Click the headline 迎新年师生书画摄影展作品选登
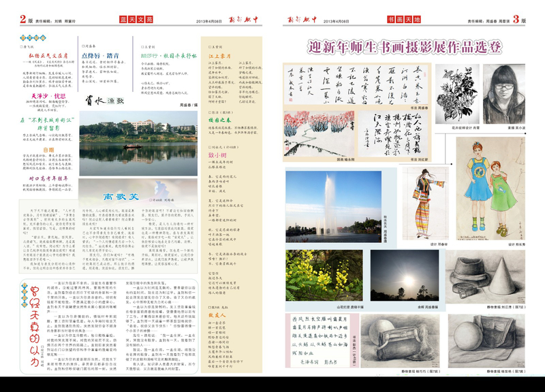This screenshot has width=545, height=392. (405, 47)
